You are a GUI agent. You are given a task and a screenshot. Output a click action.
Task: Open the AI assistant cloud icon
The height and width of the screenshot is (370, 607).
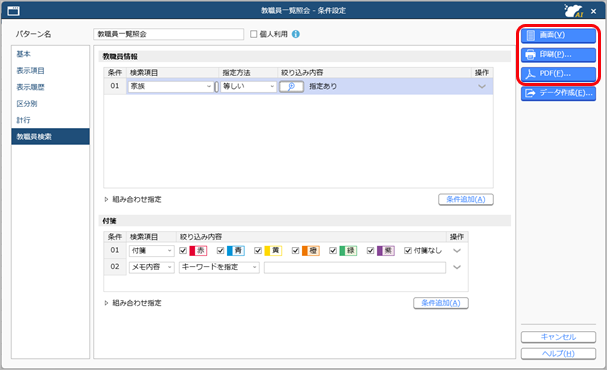pos(574,10)
